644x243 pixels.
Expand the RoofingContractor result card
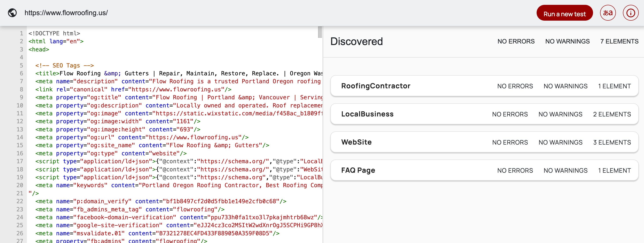coord(484,86)
